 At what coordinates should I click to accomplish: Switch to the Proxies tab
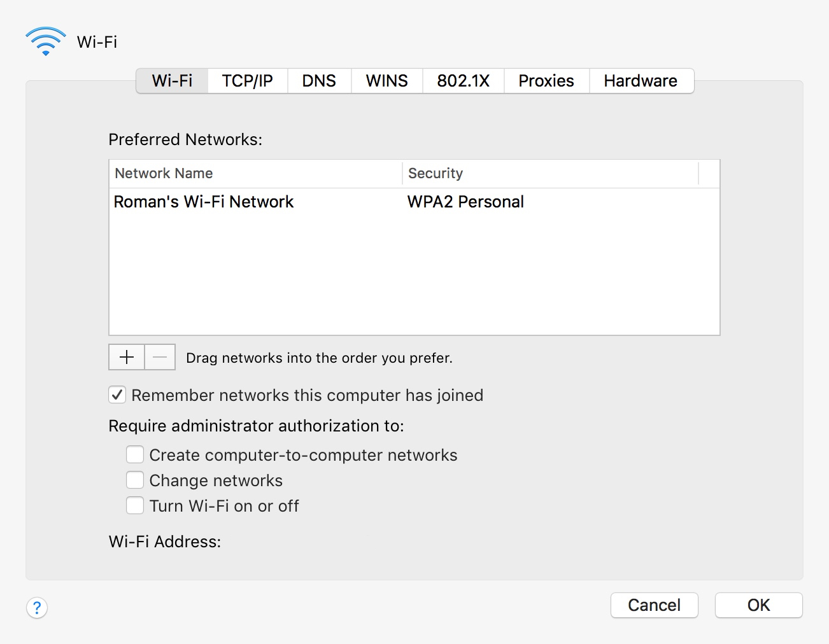tap(546, 81)
